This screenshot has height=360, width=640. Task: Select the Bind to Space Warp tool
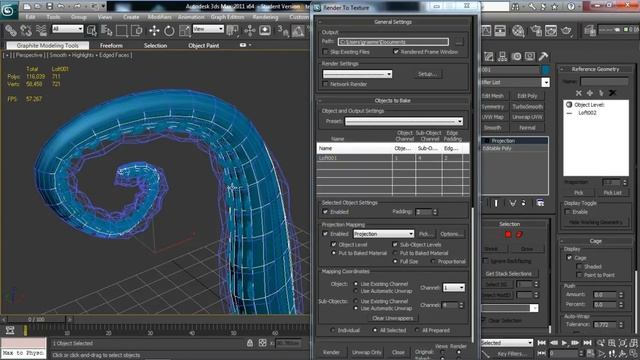(41, 31)
